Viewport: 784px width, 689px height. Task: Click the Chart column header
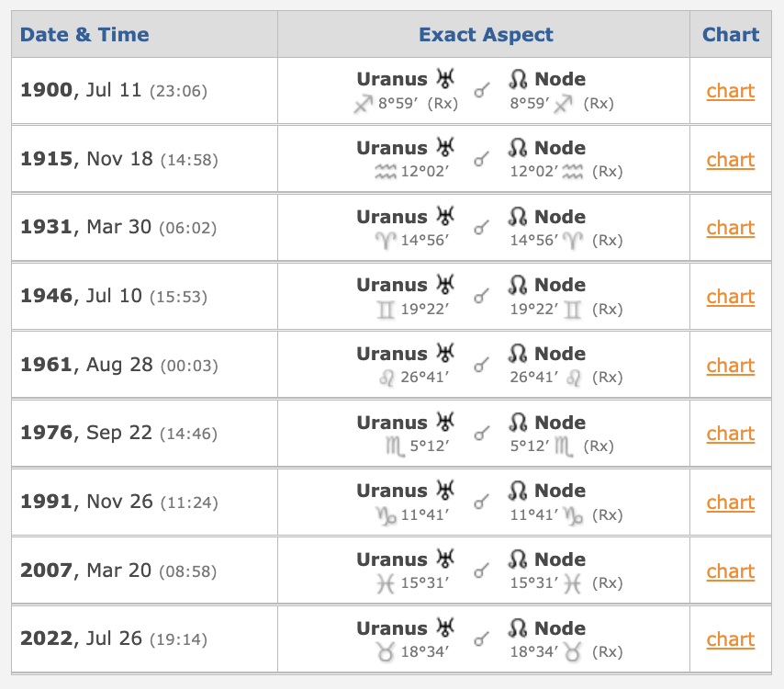[x=731, y=35]
